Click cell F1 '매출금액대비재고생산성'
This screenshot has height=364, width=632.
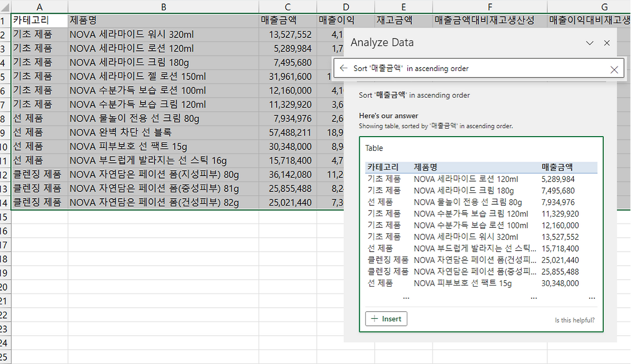click(490, 20)
